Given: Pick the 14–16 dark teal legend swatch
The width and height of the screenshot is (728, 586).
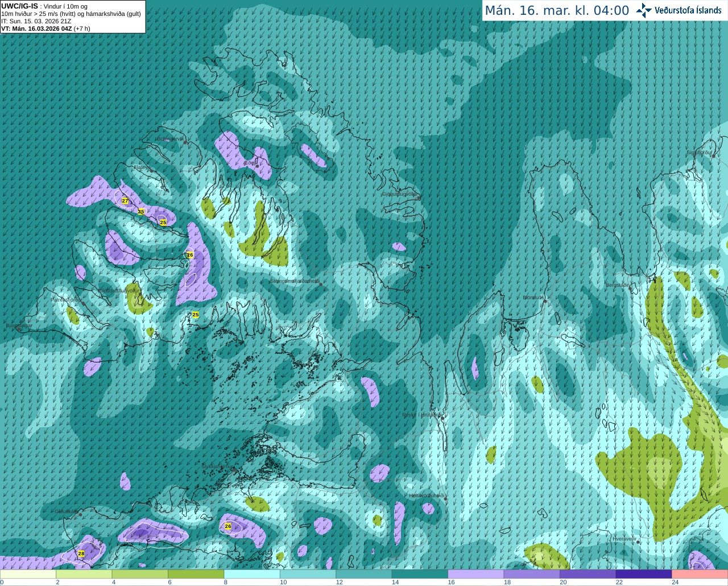Looking at the screenshot, I should (420, 574).
